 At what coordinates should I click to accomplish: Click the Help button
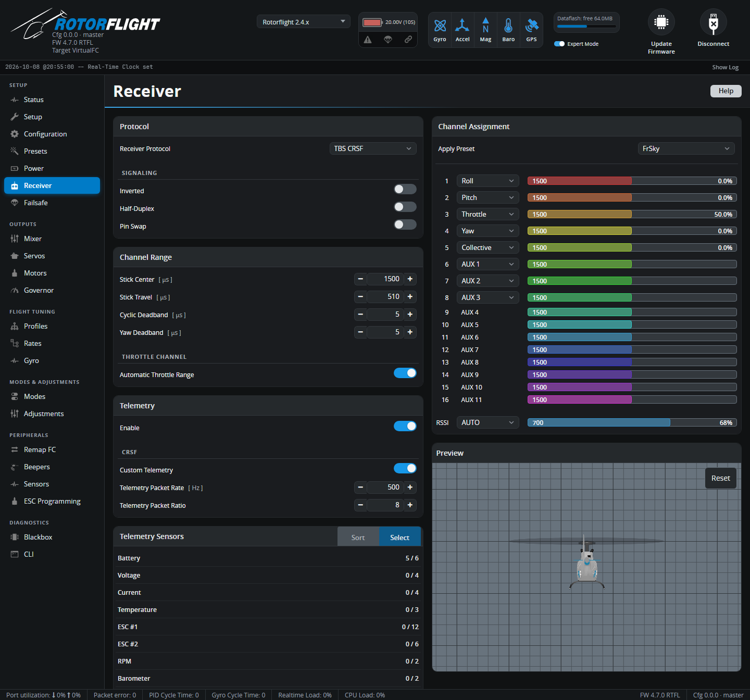tap(726, 91)
